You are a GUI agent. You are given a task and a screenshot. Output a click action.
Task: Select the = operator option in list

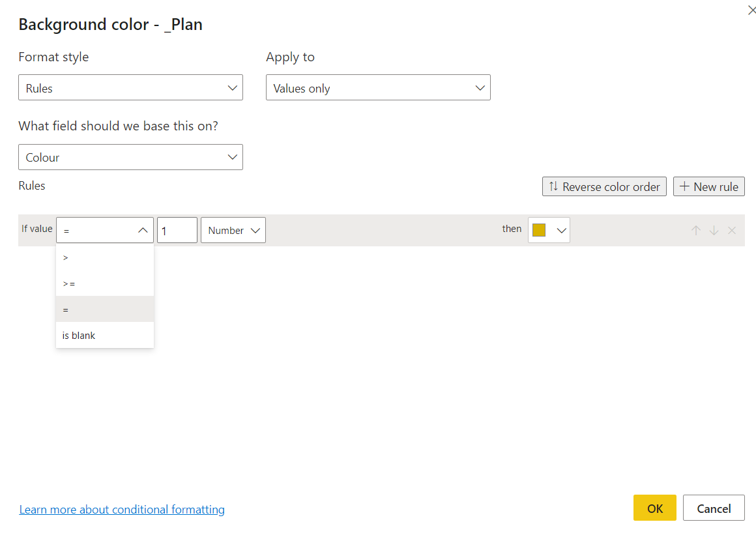(105, 309)
